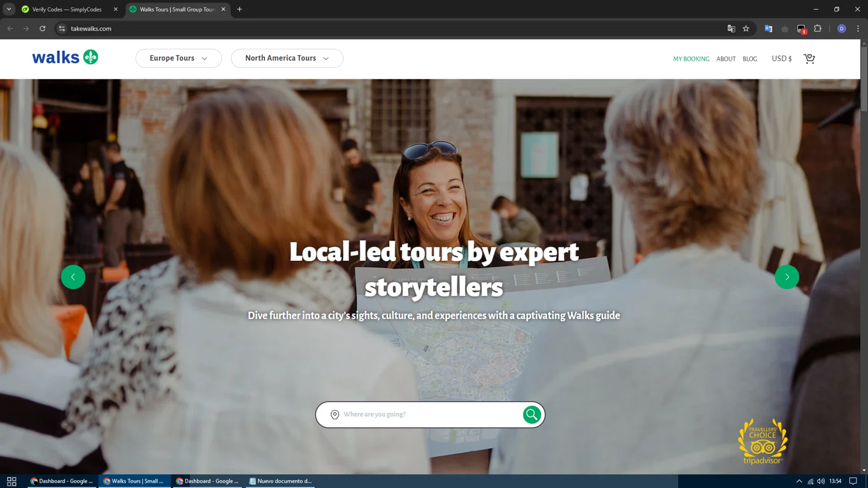This screenshot has height=488, width=868.
Task: Open a new browser tab
Action: [240, 9]
